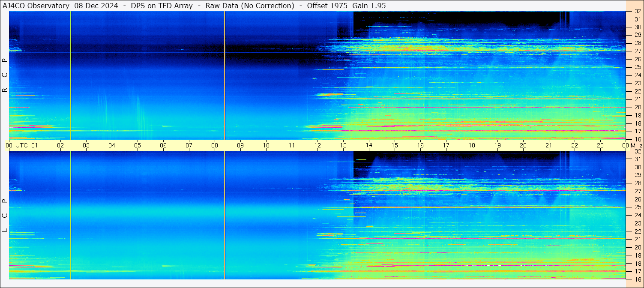
Task: Click the 32 MHz label of the LCP panel
Action: coord(637,151)
